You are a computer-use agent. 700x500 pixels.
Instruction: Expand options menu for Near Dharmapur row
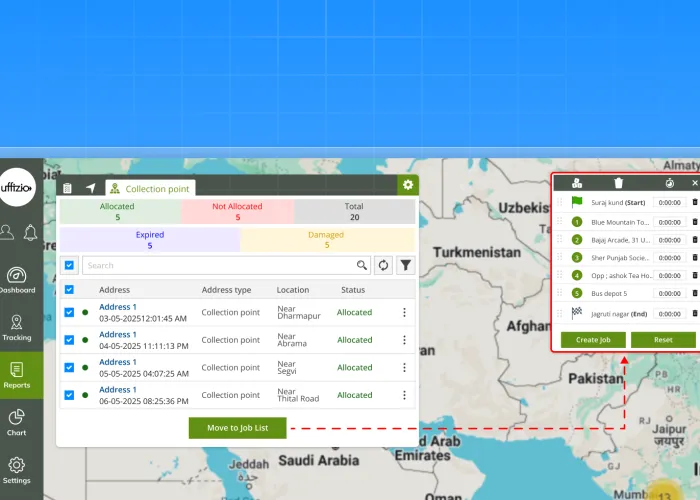(404, 312)
